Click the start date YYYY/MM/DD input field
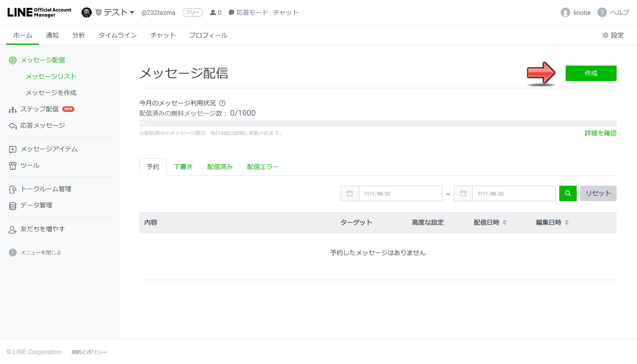The image size is (637, 364). pos(399,193)
